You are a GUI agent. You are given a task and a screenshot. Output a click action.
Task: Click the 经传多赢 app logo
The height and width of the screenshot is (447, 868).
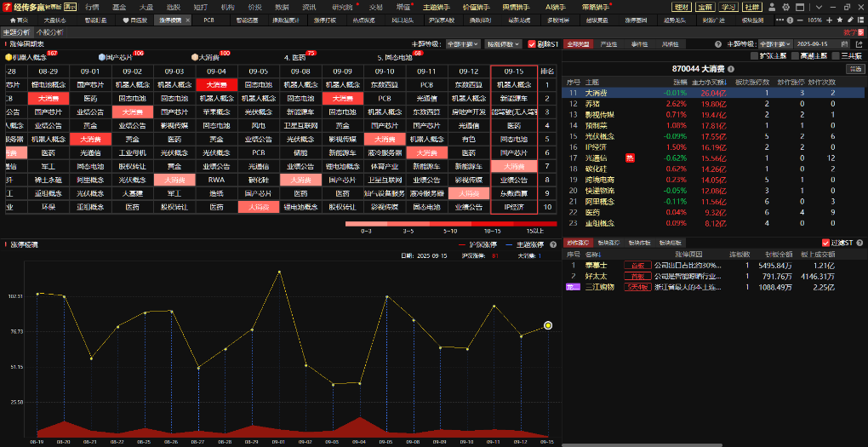click(x=9, y=7)
